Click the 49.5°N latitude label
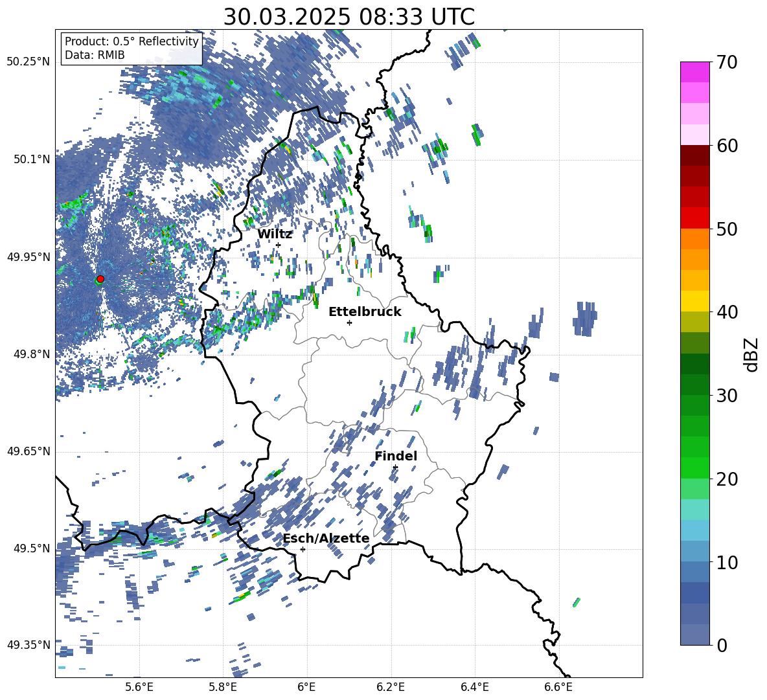 tap(31, 548)
